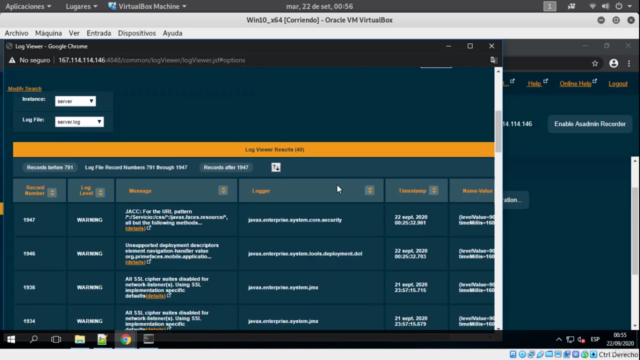
Task: Click the Log Viewer scrollbar up arrow
Action: (498, 71)
